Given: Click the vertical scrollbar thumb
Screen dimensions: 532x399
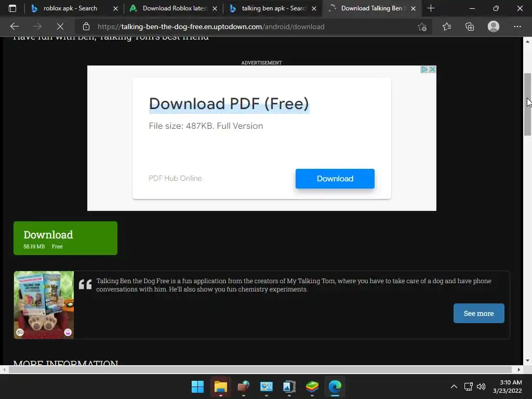Looking at the screenshot, I should point(528,104).
